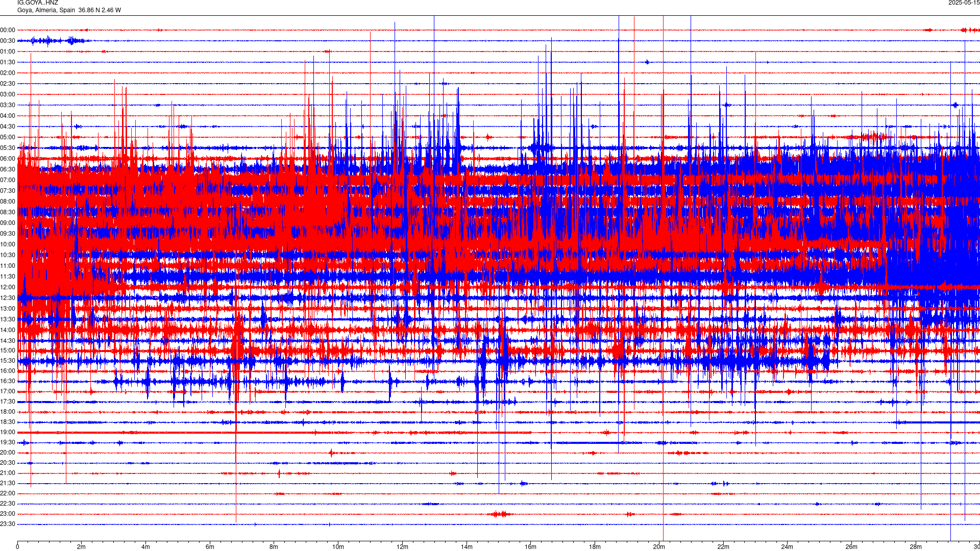Select the 08:30 time row label
Viewport: 980px width, 551px height.
8,212
